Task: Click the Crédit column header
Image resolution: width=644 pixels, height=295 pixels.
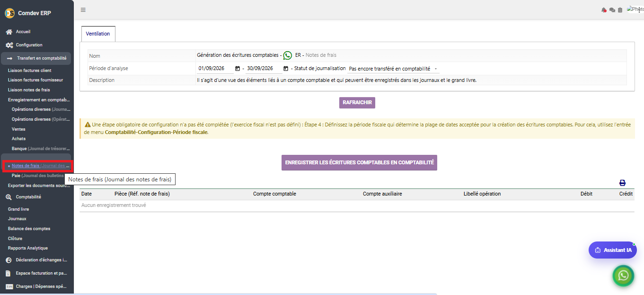Action: [x=626, y=194]
